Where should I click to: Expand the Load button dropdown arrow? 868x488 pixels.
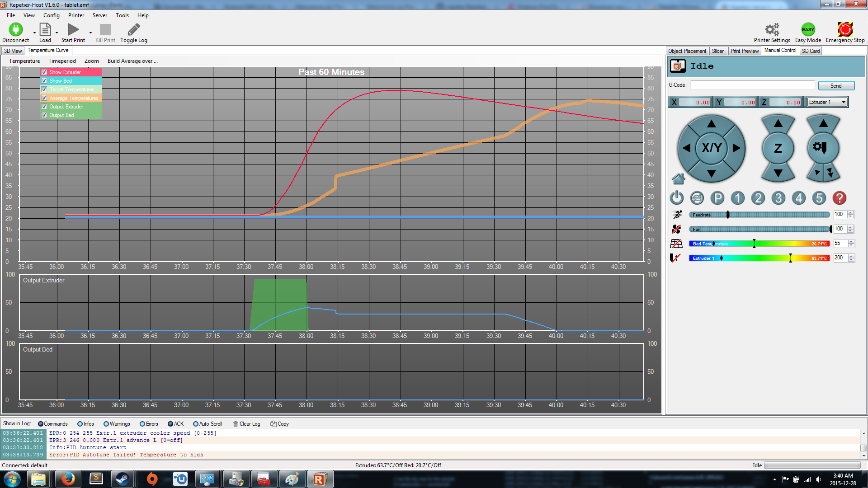(x=57, y=33)
